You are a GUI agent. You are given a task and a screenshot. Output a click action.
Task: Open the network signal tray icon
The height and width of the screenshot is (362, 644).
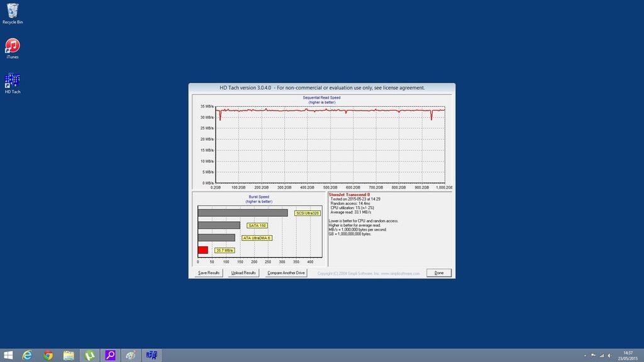(x=602, y=356)
